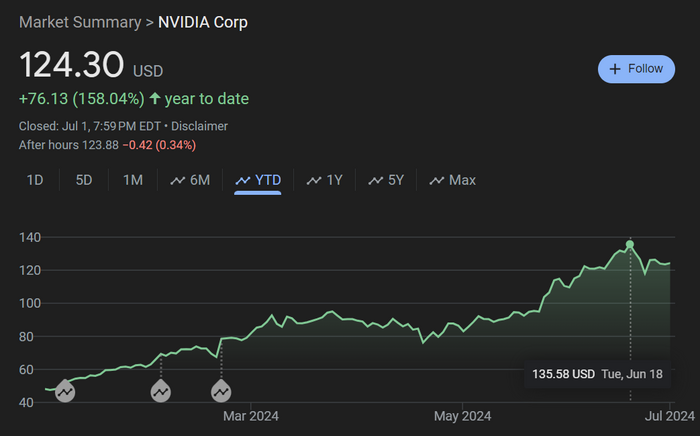
Task: Open the news marker just before Mar 2024
Action: (x=221, y=391)
